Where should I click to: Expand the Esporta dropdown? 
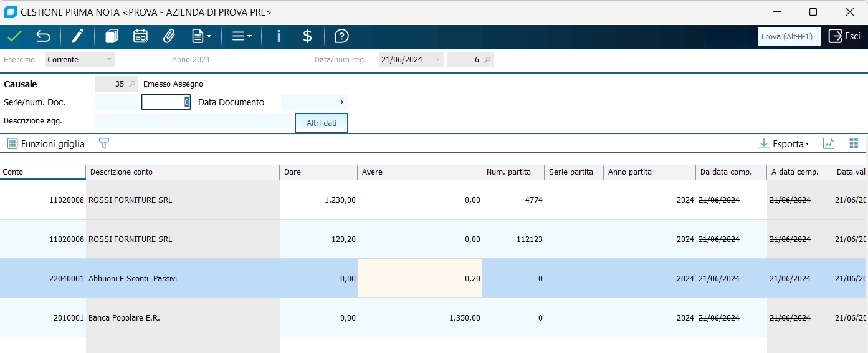[784, 144]
